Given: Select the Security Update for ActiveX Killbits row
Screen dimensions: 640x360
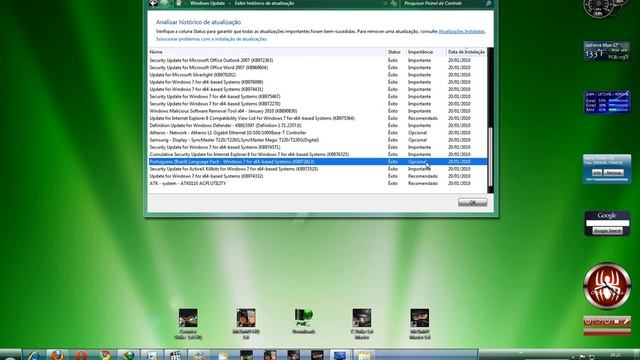Looking at the screenshot, I should coord(318,169).
